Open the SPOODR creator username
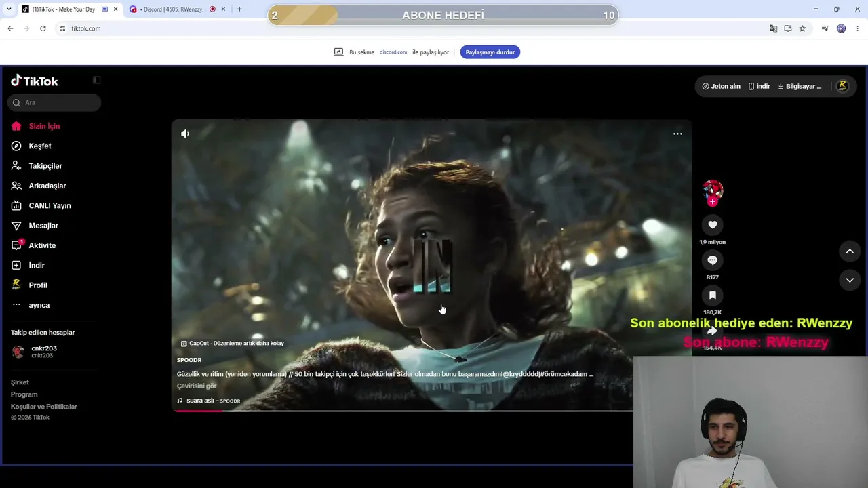 point(189,360)
